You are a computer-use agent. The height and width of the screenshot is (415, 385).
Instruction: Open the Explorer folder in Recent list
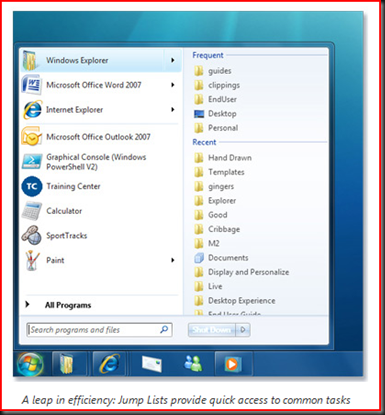pos(222,201)
